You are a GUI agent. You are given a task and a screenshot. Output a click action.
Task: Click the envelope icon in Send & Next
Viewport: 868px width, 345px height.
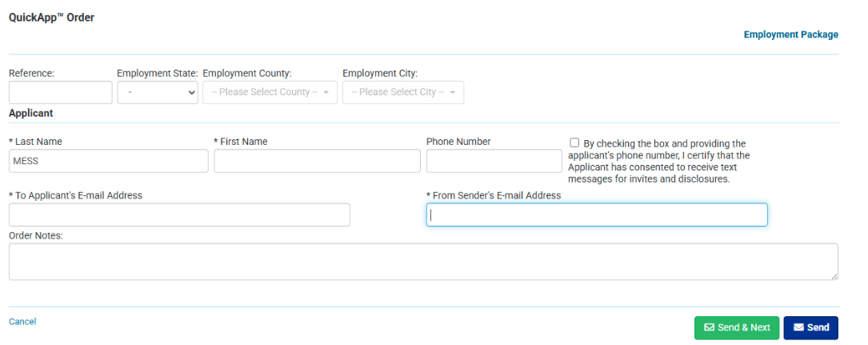click(709, 327)
